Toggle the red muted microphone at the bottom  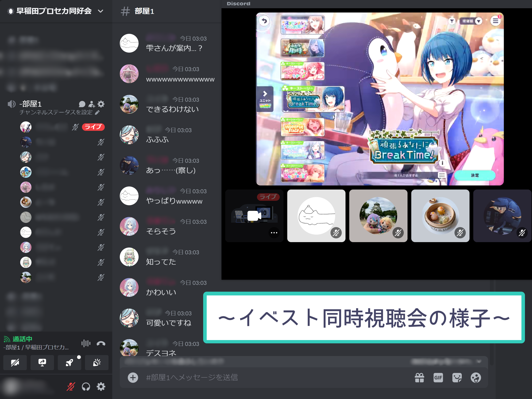71,387
